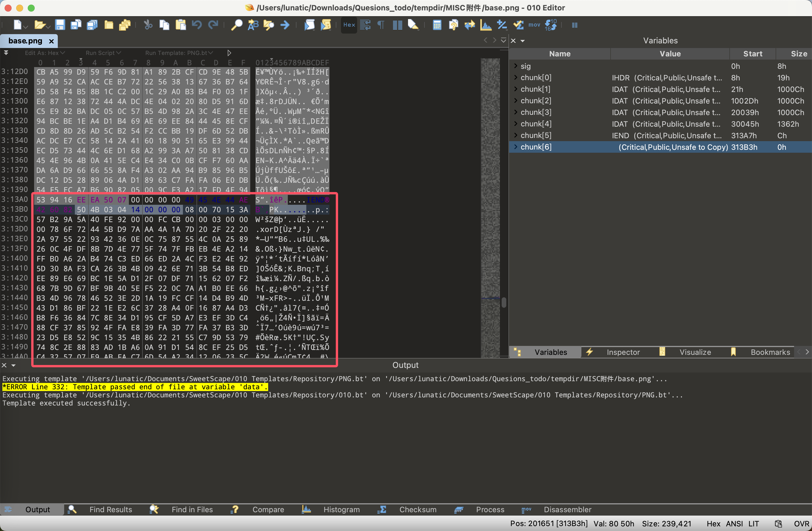Click the Checksum checkmark toolbar icon

[x=518, y=25]
